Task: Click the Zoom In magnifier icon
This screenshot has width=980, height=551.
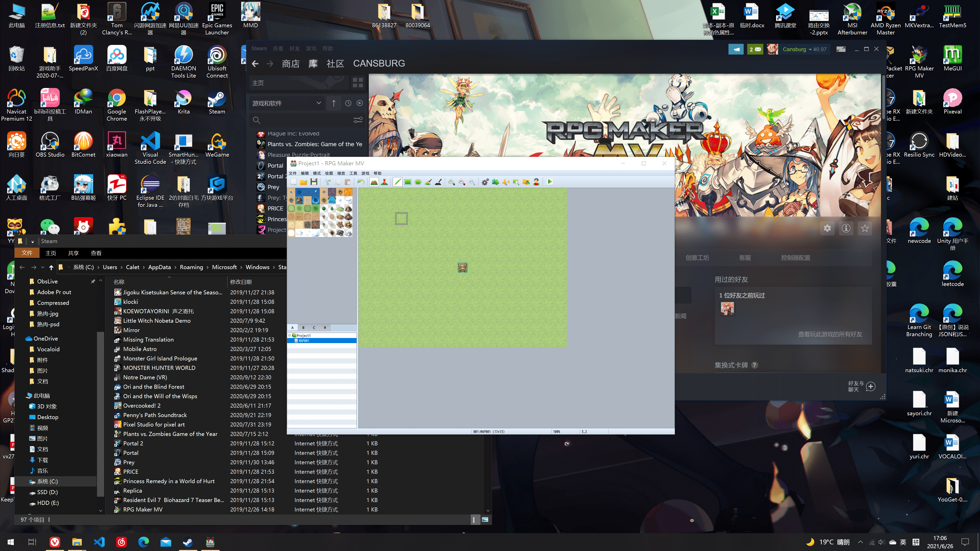Action: point(451,182)
